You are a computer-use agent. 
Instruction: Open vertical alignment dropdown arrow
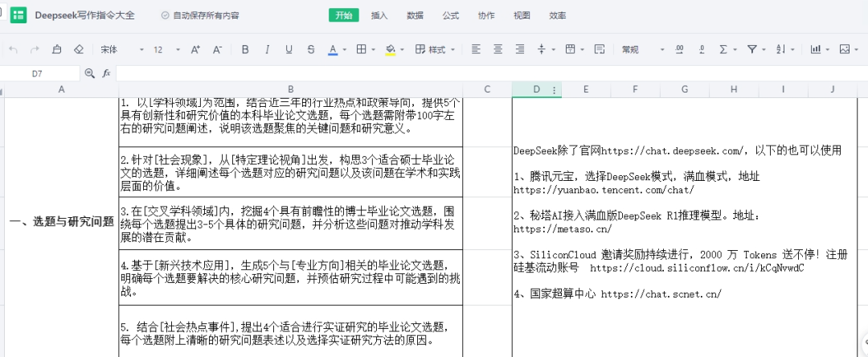point(554,50)
